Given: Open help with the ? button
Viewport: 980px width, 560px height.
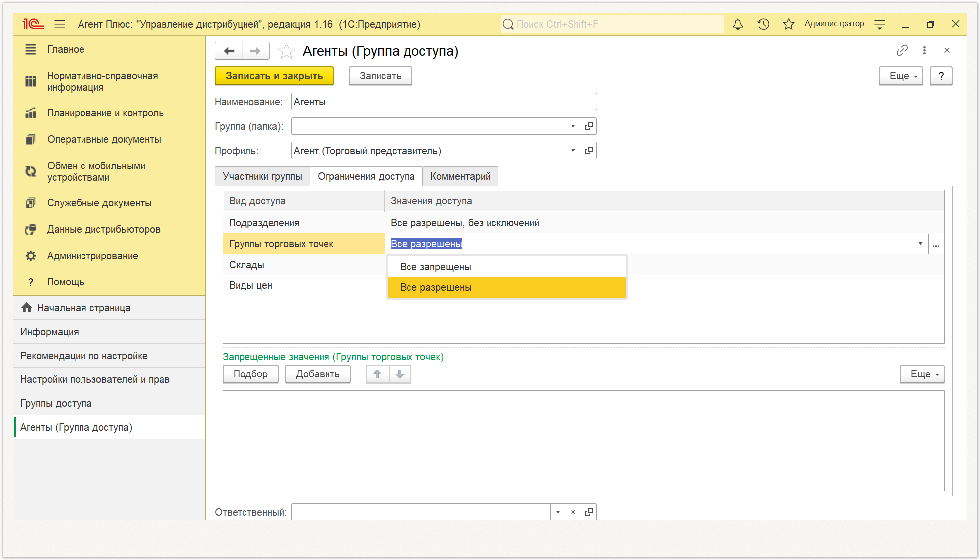Looking at the screenshot, I should click(941, 76).
